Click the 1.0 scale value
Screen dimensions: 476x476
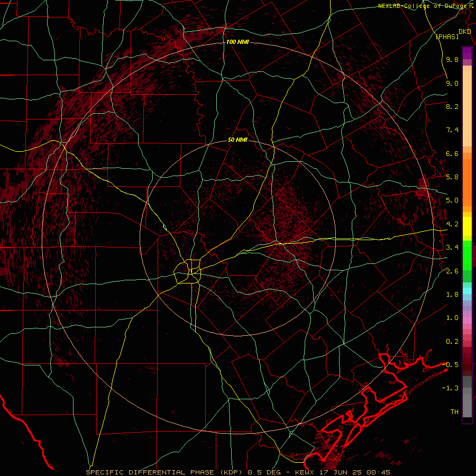pos(452,318)
